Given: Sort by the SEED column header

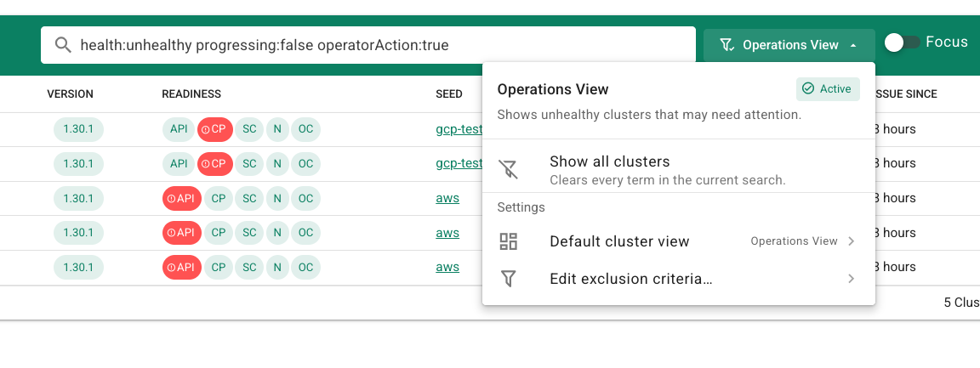Looking at the screenshot, I should [449, 94].
